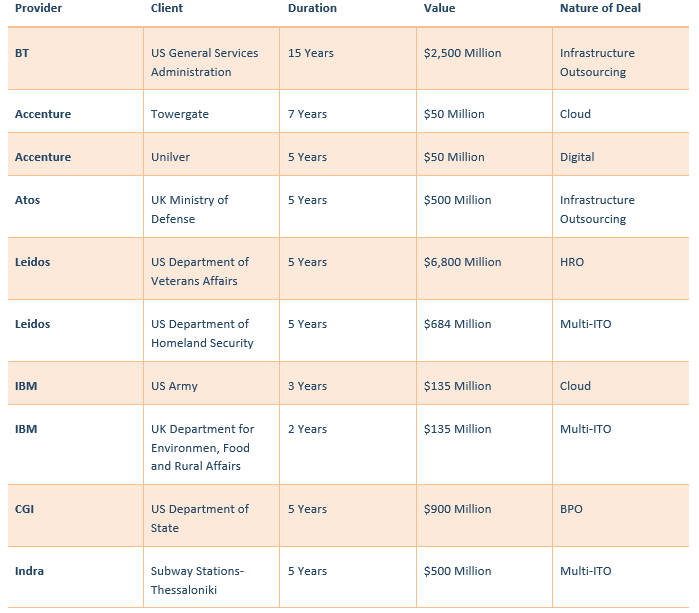
Task: Select the Client column header
Action: 167,8
